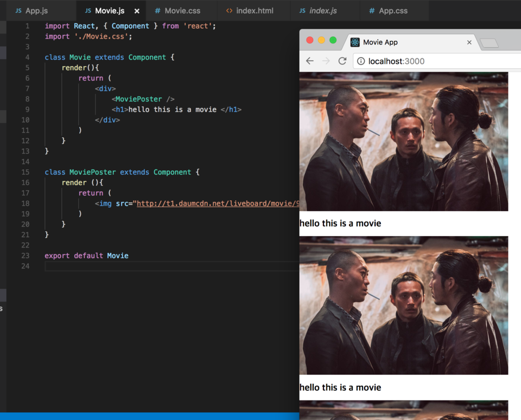
Task: Click 'class MoviePoster extends Component' declaration
Action: [118, 172]
